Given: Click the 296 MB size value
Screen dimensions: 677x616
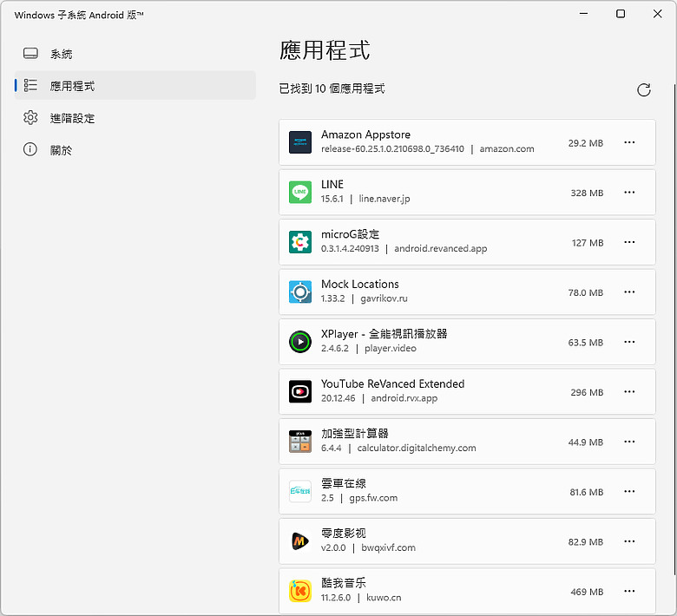Looking at the screenshot, I should click(587, 392).
